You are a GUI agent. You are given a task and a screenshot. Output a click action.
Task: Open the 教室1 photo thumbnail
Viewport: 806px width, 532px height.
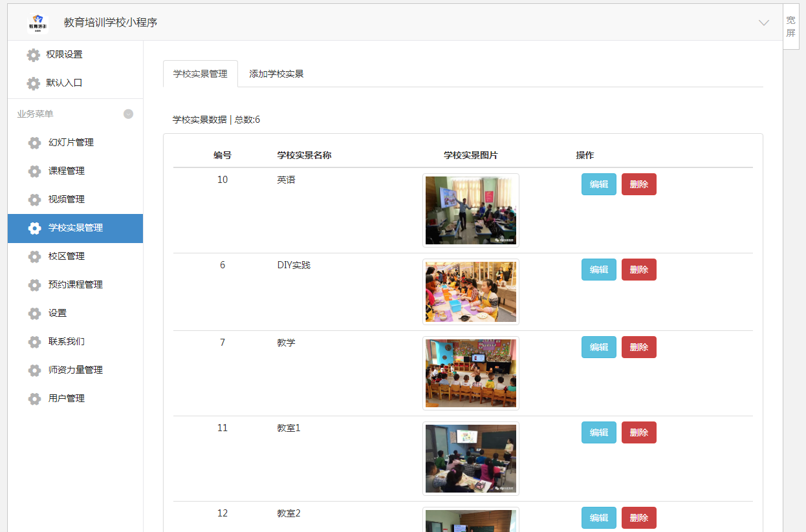pos(471,458)
